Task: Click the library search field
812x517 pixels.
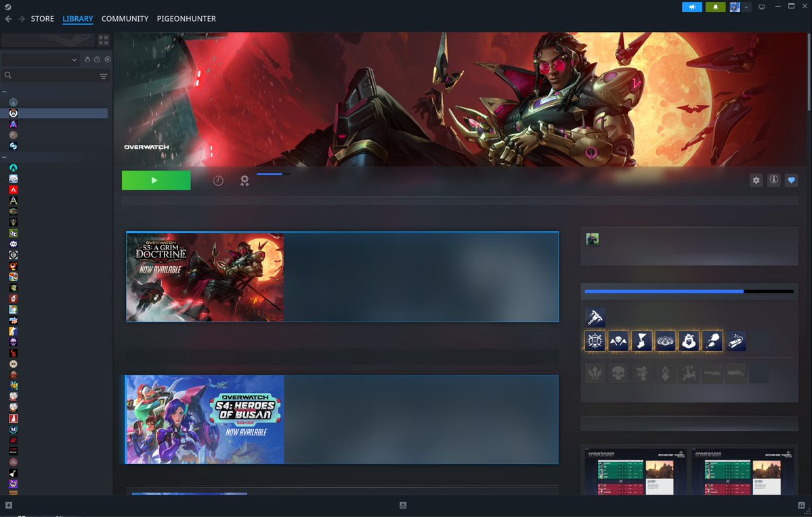Action: [50, 76]
